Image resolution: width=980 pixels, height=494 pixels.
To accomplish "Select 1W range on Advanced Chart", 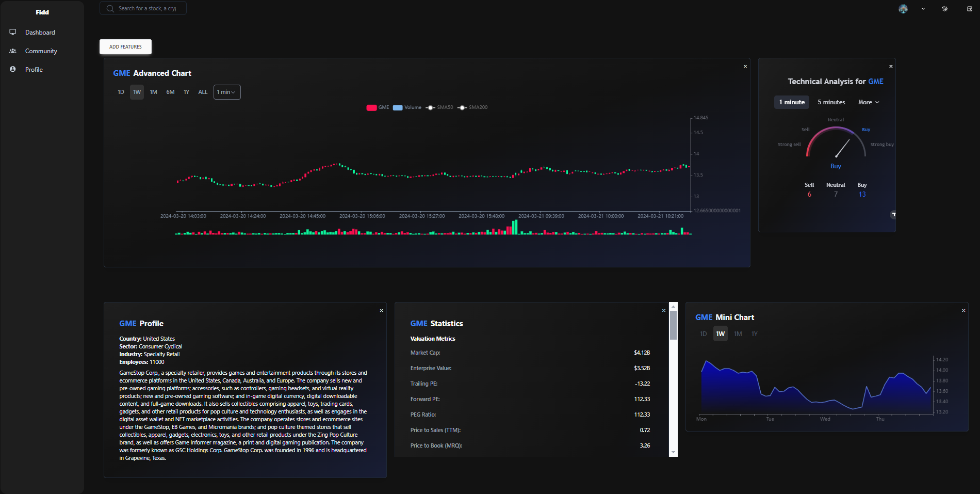I will tap(137, 92).
